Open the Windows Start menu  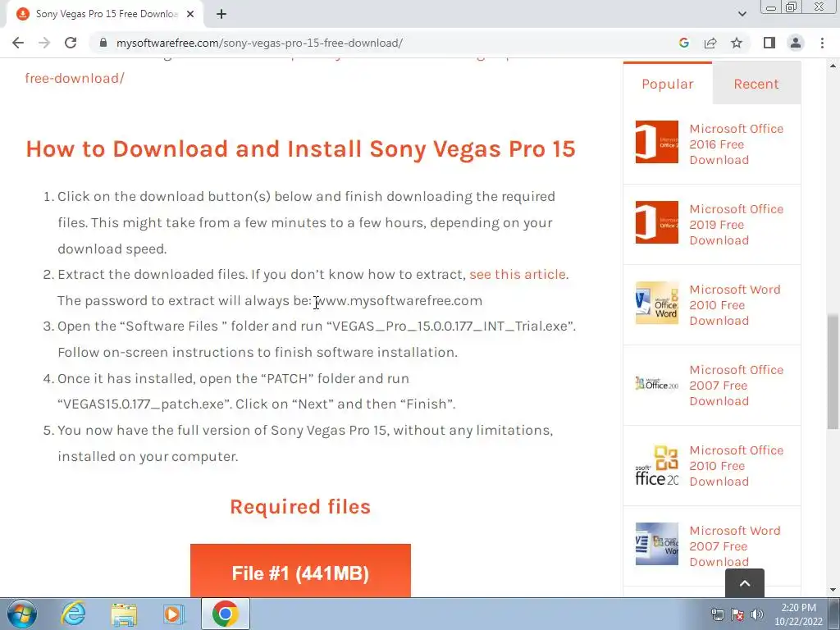[x=22, y=614]
